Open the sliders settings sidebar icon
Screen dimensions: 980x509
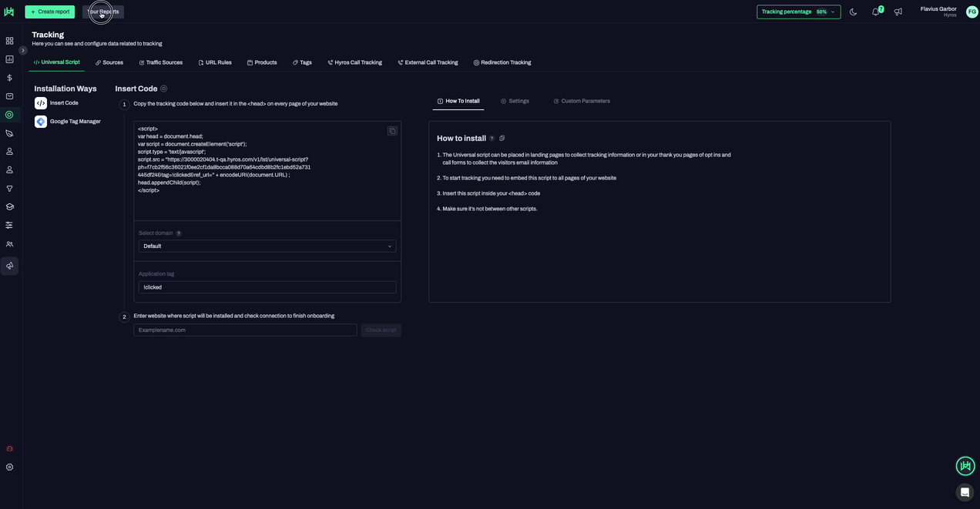tap(9, 226)
